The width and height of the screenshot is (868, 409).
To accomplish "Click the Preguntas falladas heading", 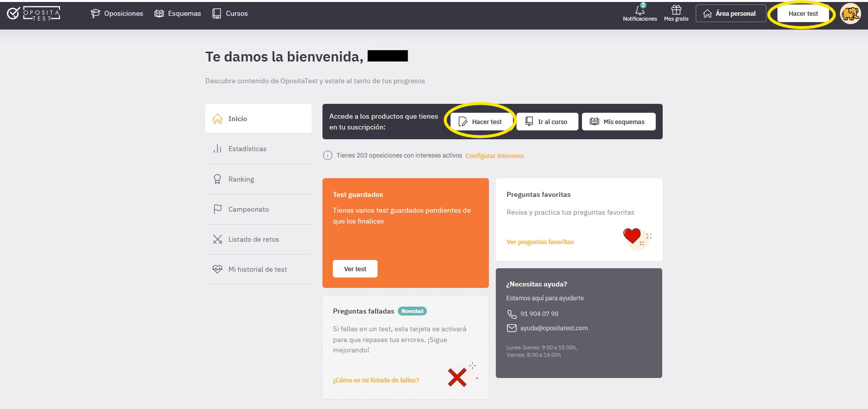I will [363, 311].
